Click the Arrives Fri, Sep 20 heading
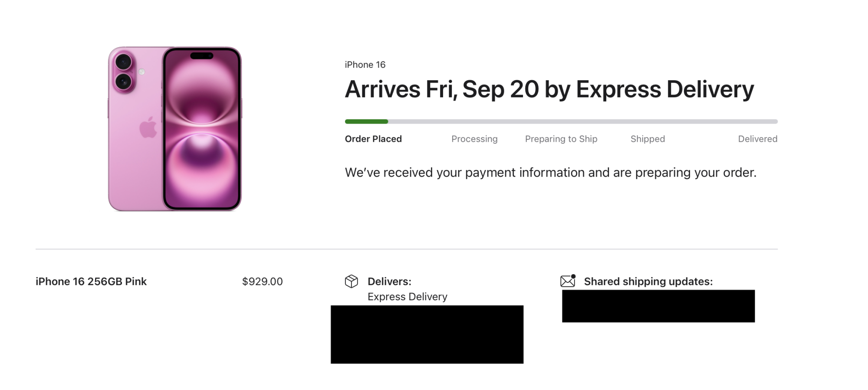 [549, 89]
